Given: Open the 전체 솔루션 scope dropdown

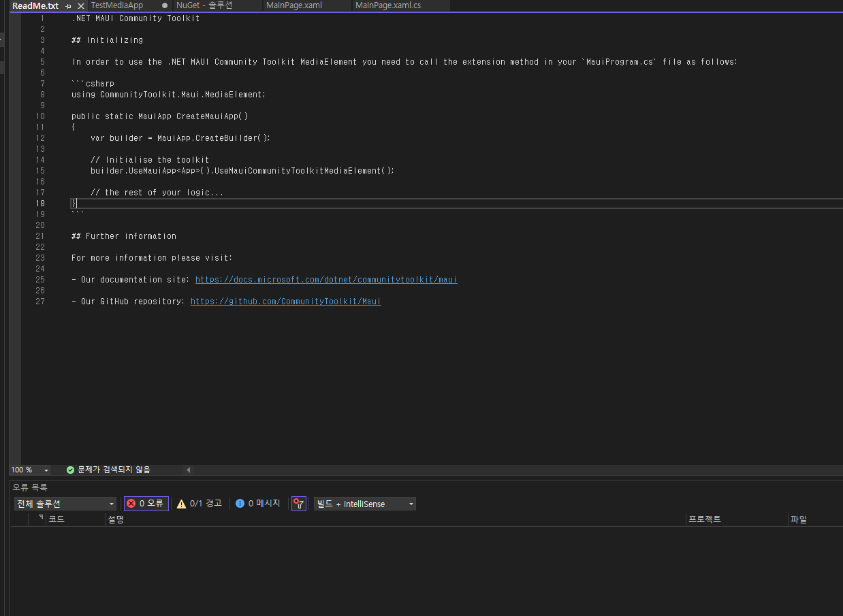Looking at the screenshot, I should click(x=66, y=504).
